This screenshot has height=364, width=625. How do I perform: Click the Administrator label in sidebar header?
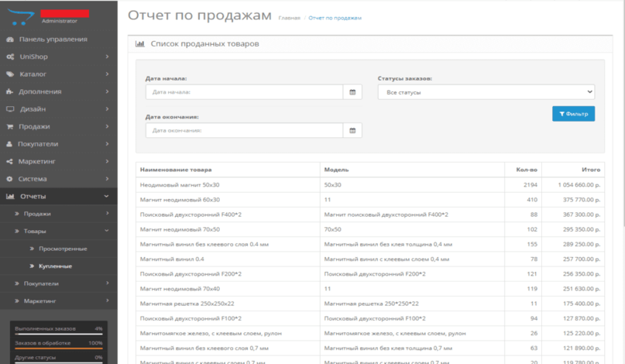point(60,21)
